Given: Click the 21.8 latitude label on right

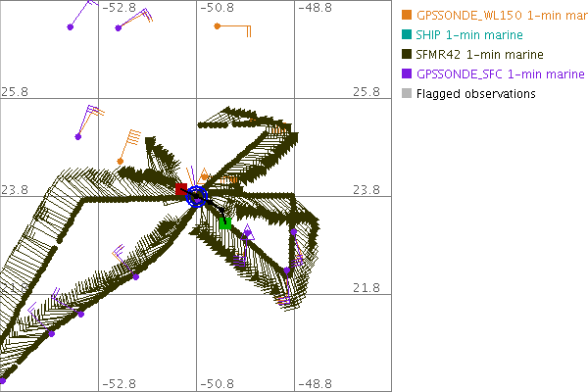Looking at the screenshot, I should (x=366, y=287).
